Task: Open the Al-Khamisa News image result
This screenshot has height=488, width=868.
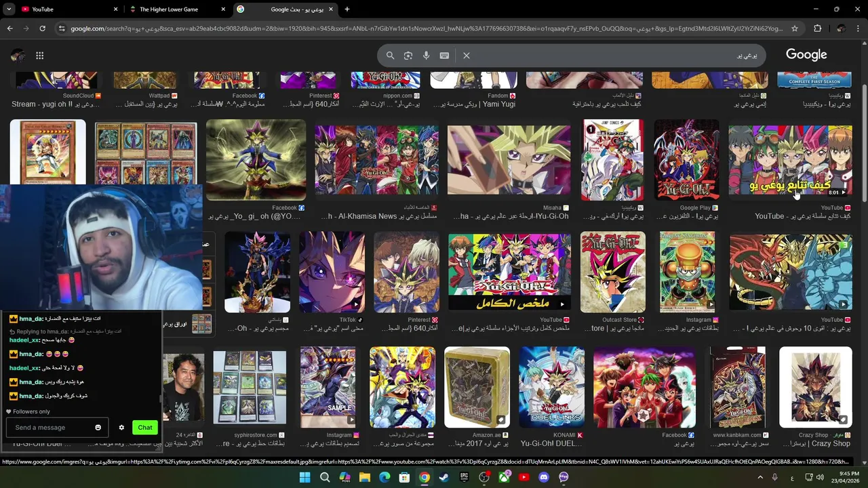Action: coord(376,160)
